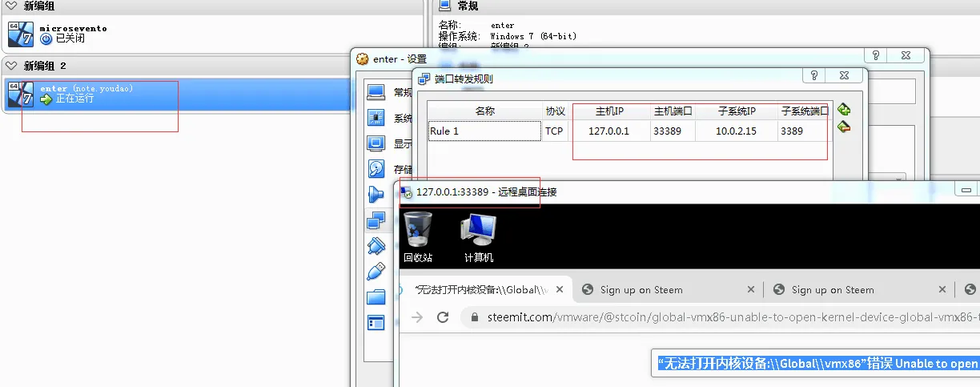Click the 主机端口 column header
The width and height of the screenshot is (980, 387).
[673, 111]
